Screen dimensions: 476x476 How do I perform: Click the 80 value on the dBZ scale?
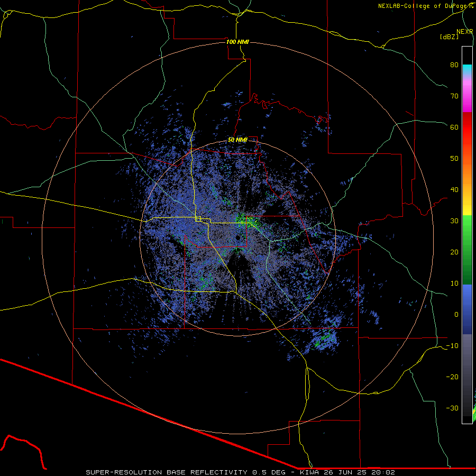[454, 65]
